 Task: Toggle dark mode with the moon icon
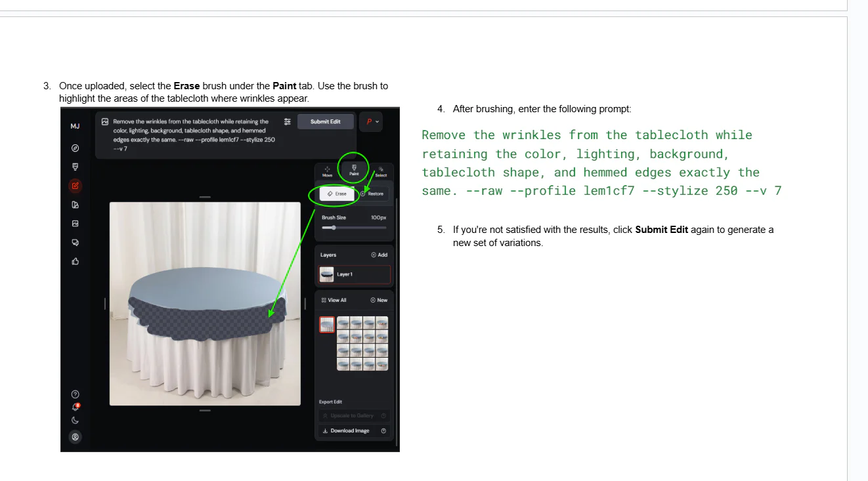pyautogui.click(x=75, y=420)
